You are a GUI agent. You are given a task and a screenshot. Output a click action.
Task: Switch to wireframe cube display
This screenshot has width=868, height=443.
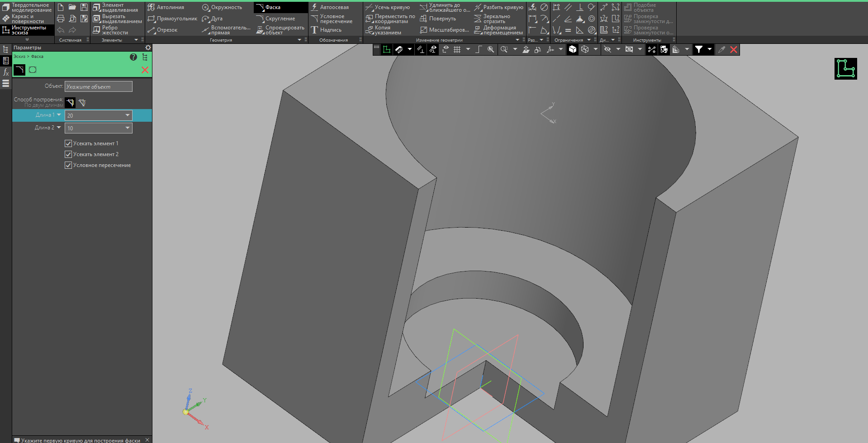coord(585,49)
